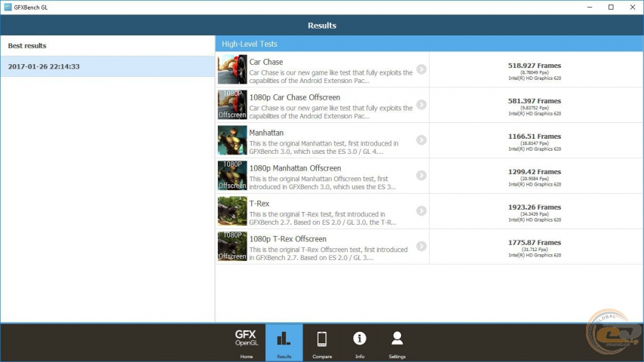This screenshot has height=362, width=644.
Task: Maximize the GFXBench GL window
Action: pyautogui.click(x=611, y=7)
